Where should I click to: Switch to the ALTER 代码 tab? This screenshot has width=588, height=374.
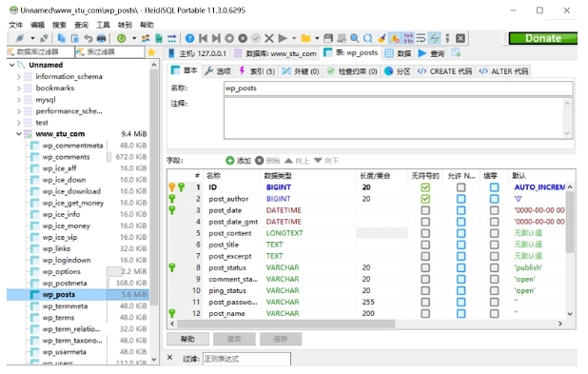click(503, 71)
